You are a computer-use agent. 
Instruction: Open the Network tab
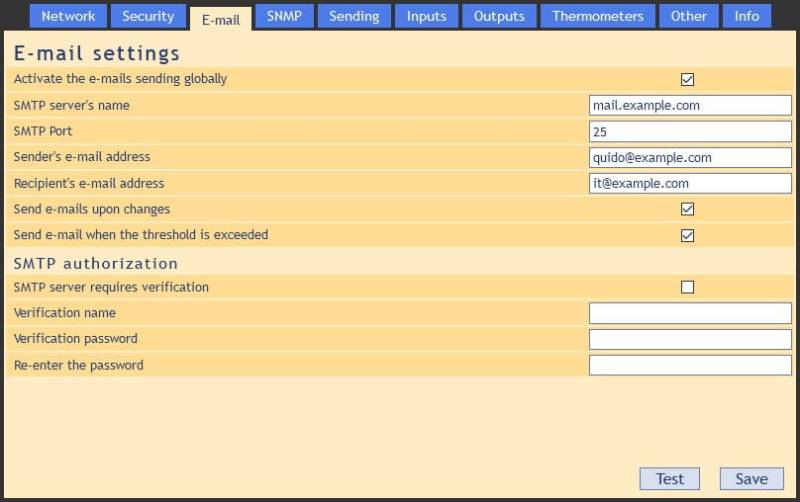pyautogui.click(x=68, y=16)
